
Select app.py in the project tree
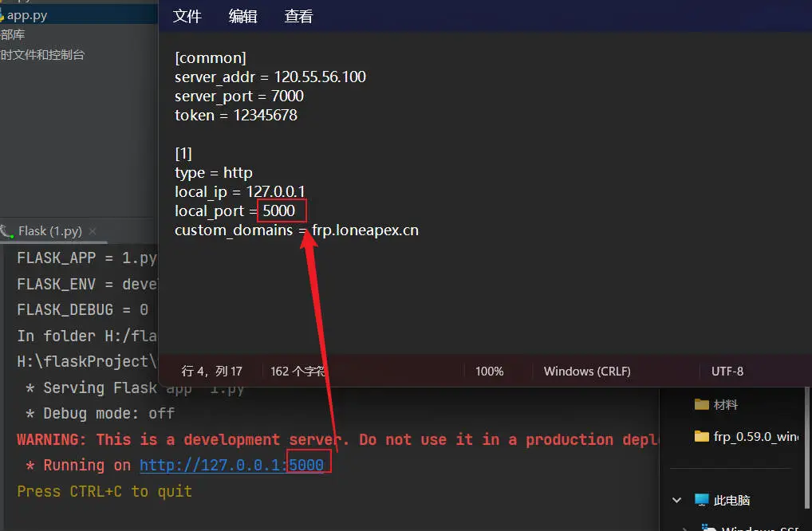coord(27,15)
